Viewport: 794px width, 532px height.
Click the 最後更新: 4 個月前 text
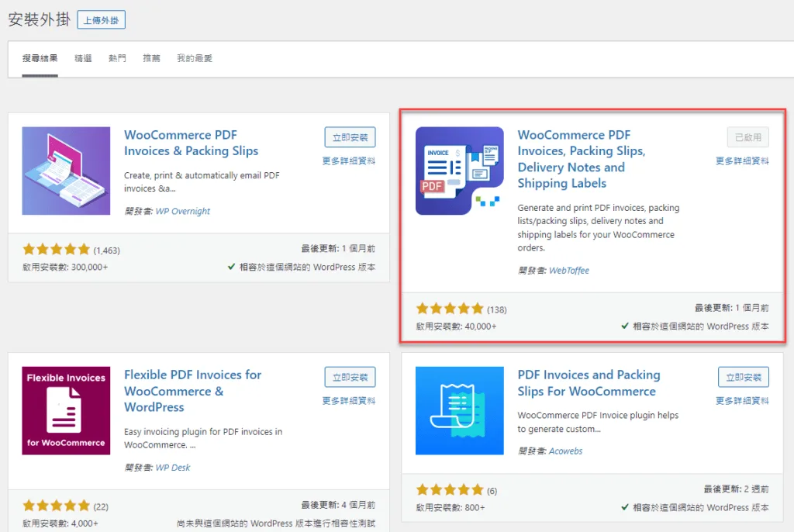click(x=338, y=505)
